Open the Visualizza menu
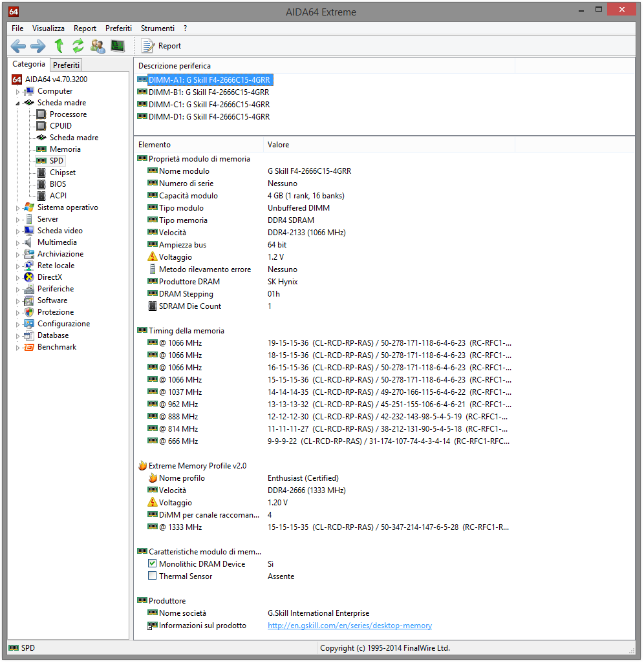This screenshot has height=663, width=644. (x=48, y=28)
